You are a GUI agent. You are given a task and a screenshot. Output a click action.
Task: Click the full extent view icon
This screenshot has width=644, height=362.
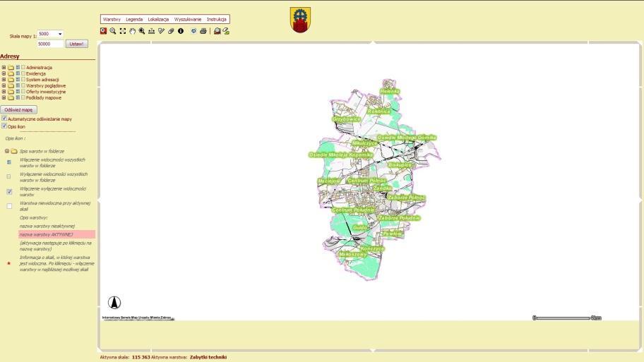123,31
